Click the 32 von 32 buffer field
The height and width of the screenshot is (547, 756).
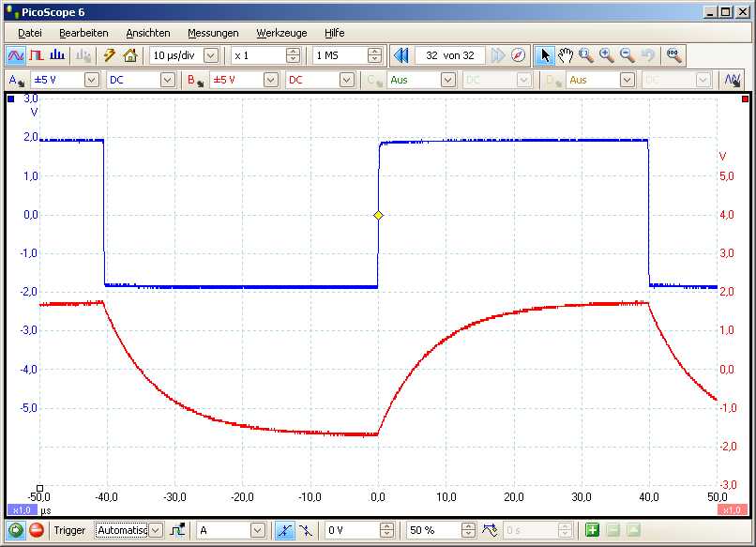point(450,55)
